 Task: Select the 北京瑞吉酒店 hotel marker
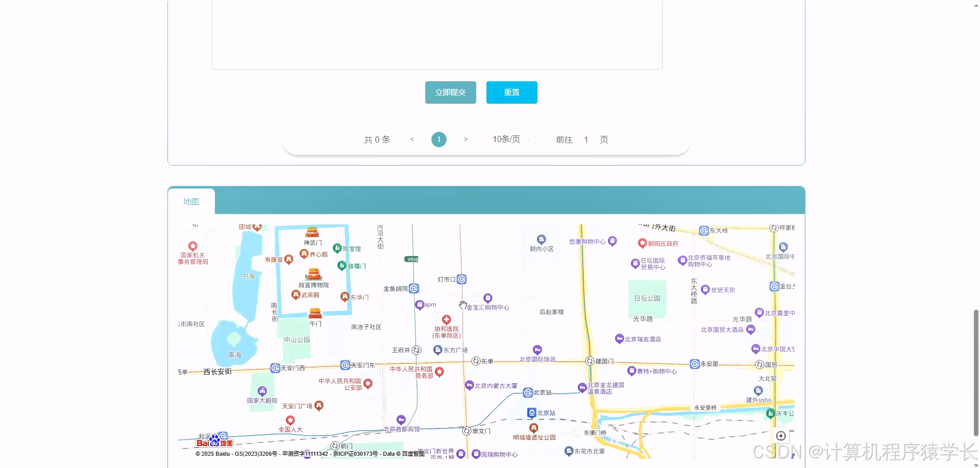coord(619,338)
